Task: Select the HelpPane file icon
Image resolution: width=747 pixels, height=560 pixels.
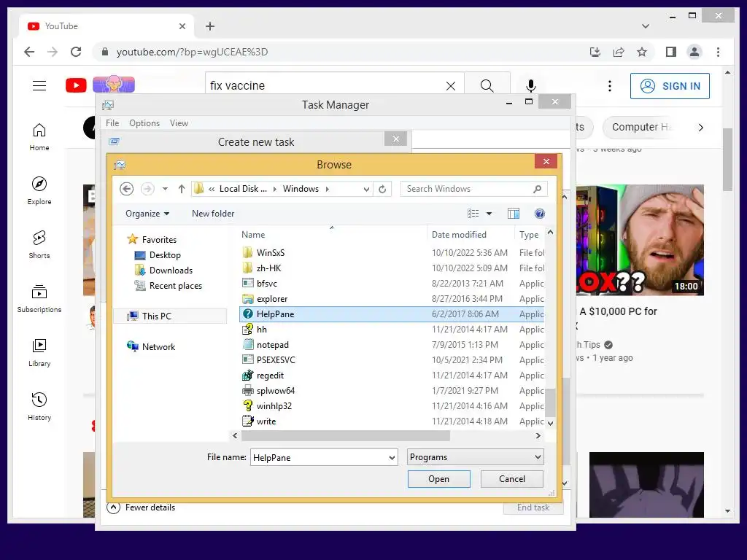Action: click(248, 314)
